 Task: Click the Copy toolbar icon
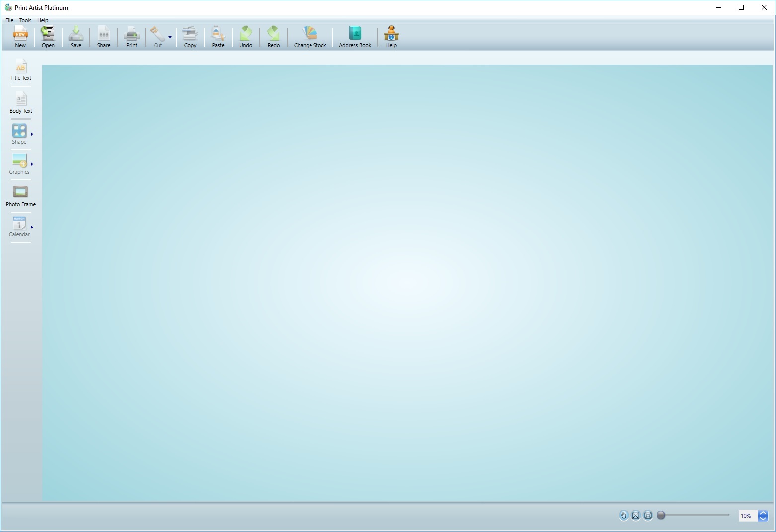click(190, 37)
